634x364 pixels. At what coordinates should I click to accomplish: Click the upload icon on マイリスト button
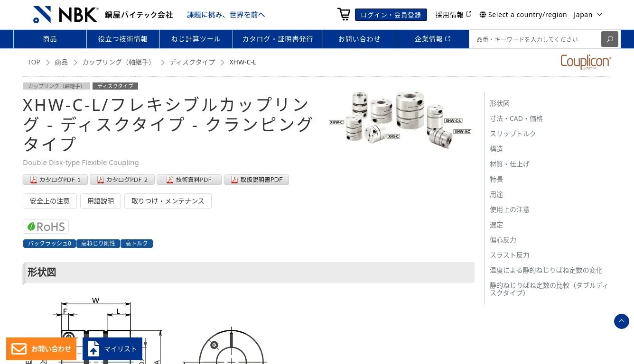pyautogui.click(x=93, y=348)
